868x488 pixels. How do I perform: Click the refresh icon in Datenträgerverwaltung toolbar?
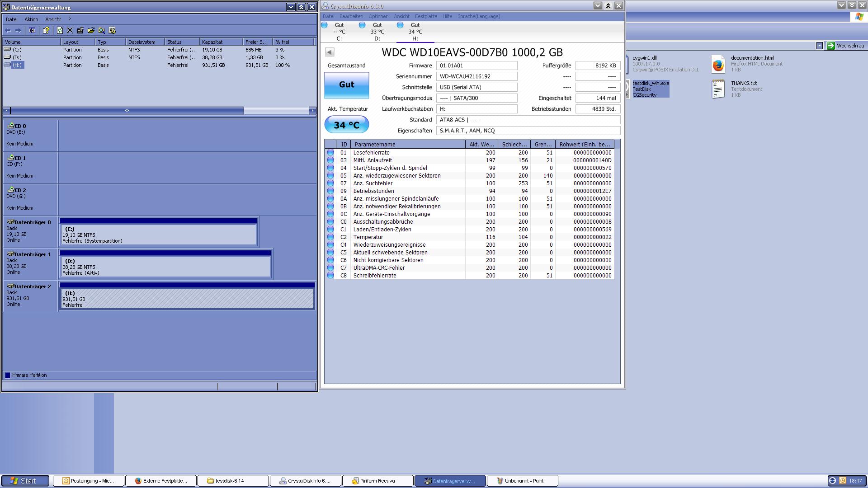60,30
